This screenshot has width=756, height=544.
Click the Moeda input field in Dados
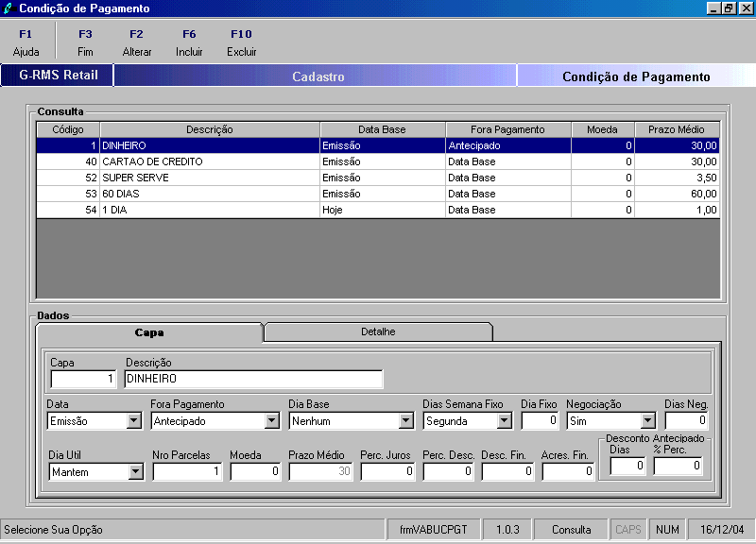[x=255, y=471]
